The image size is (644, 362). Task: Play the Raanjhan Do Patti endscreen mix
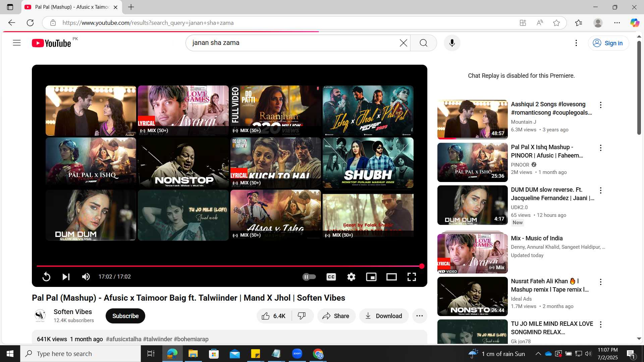[x=276, y=111]
